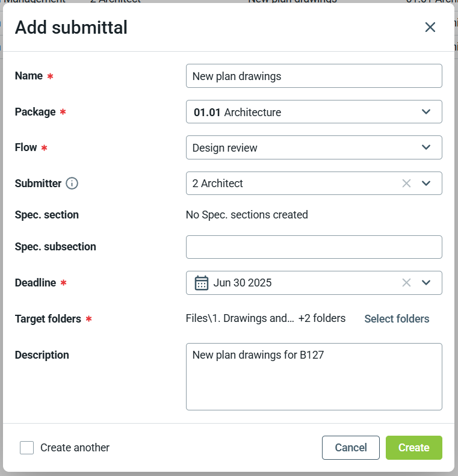
Task: Click the Create another label text
Action: click(75, 448)
